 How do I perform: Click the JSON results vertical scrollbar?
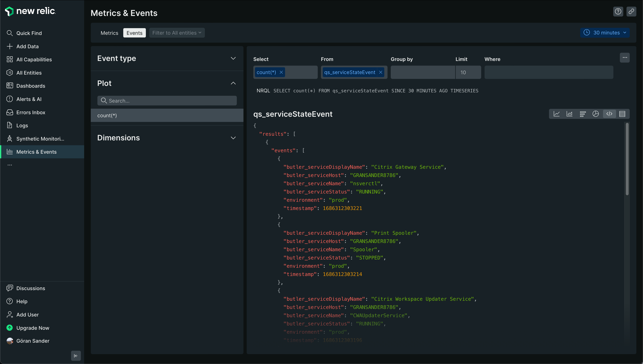(627, 159)
